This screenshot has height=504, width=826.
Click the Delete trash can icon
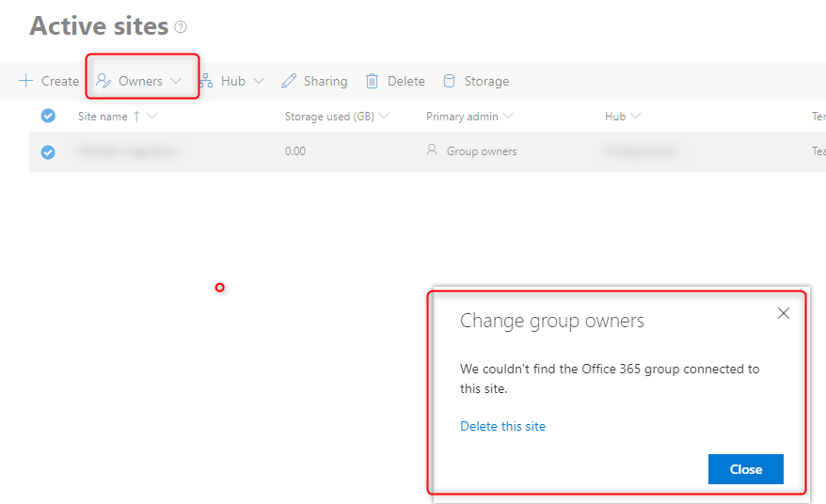click(372, 81)
